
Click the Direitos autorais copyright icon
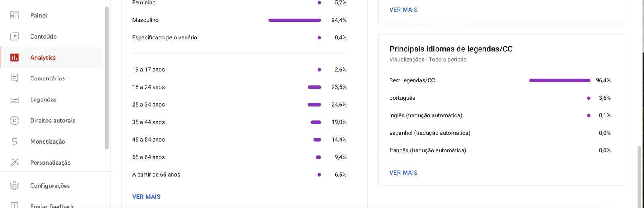coord(14,120)
